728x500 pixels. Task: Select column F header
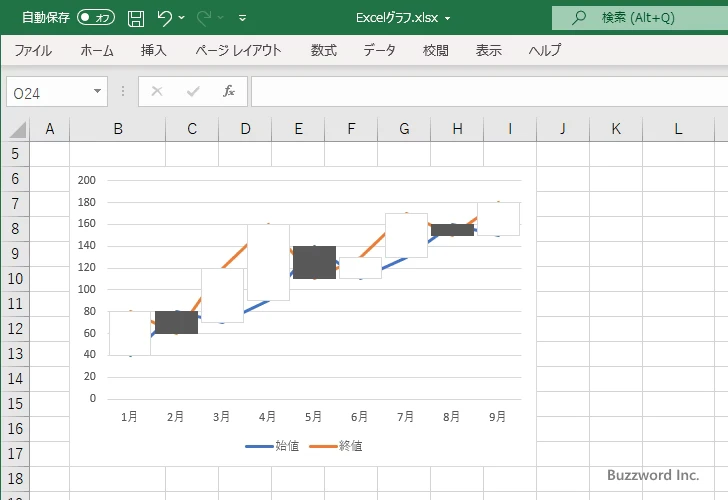[x=351, y=129]
